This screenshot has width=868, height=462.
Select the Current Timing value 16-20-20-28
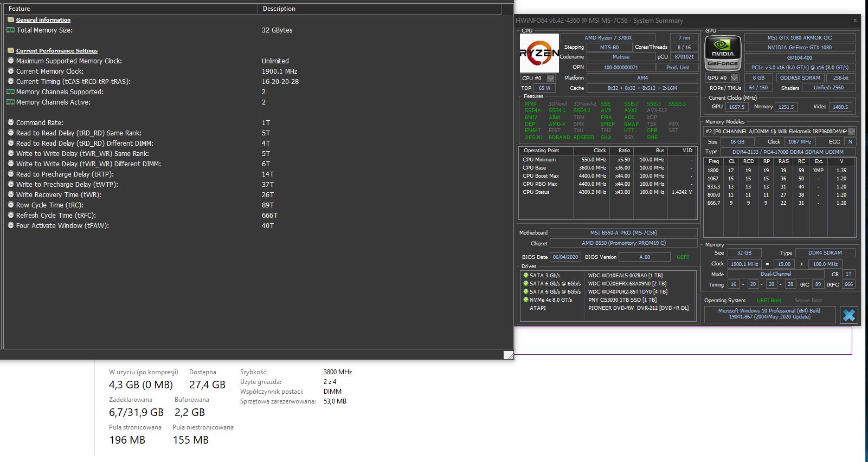pos(280,81)
